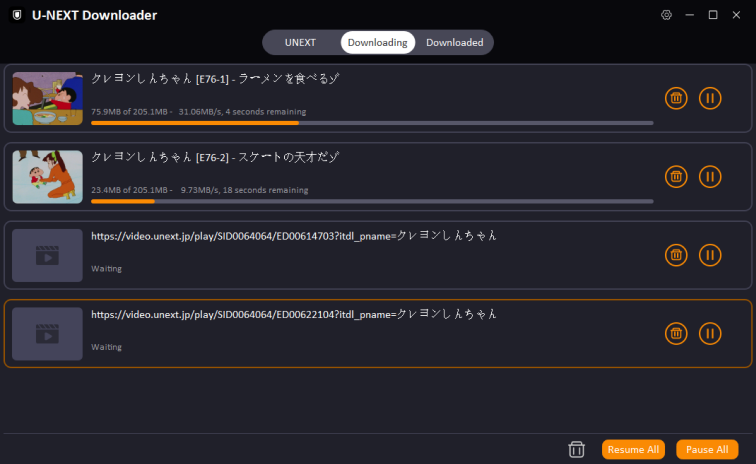
Task: Pause the waiting ED00622104 download item
Action: click(x=710, y=333)
